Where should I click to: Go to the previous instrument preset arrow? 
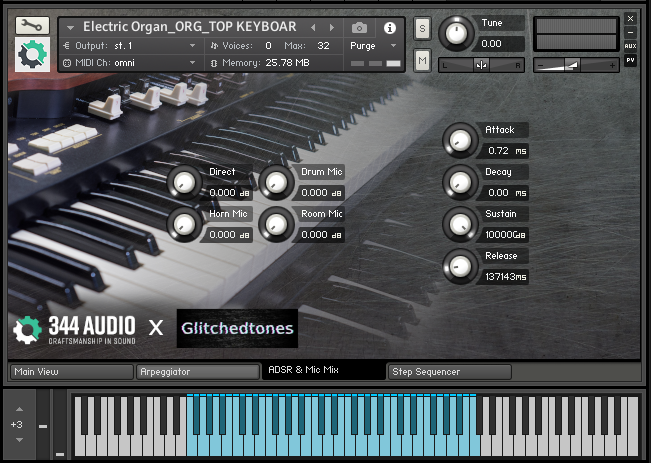click(x=315, y=27)
